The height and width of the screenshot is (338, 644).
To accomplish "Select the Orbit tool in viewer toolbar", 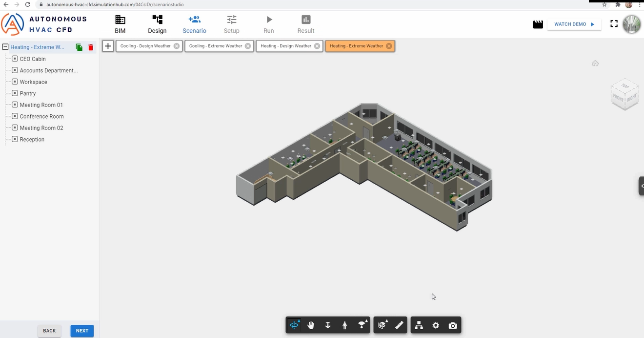I will (294, 325).
